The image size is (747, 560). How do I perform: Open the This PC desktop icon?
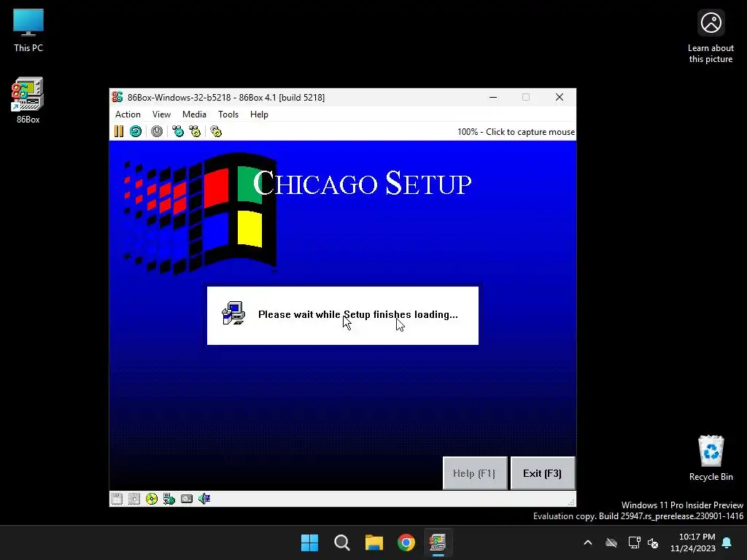[28, 31]
